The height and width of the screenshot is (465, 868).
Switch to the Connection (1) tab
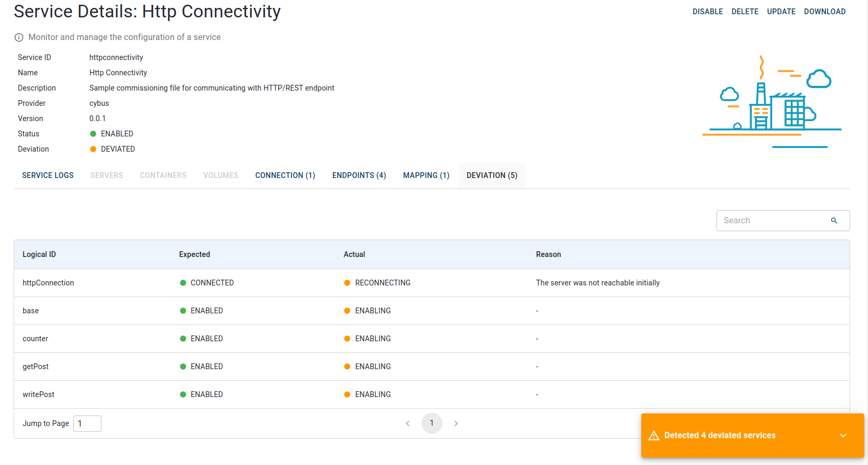coord(285,175)
